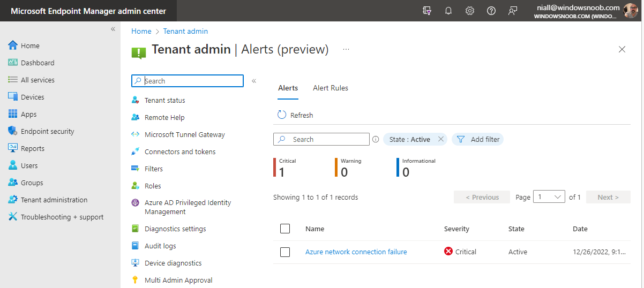Click the Filters icon in tenant menu
This screenshot has width=644, height=288.
click(x=136, y=169)
